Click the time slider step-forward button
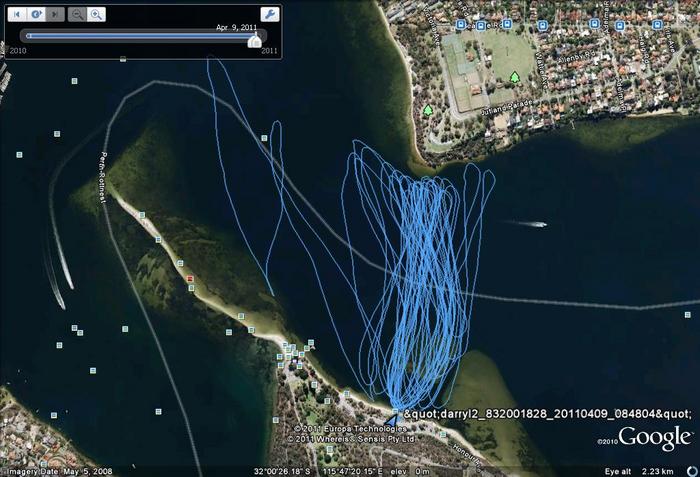Viewport: 700px width, 477px height. [x=55, y=15]
